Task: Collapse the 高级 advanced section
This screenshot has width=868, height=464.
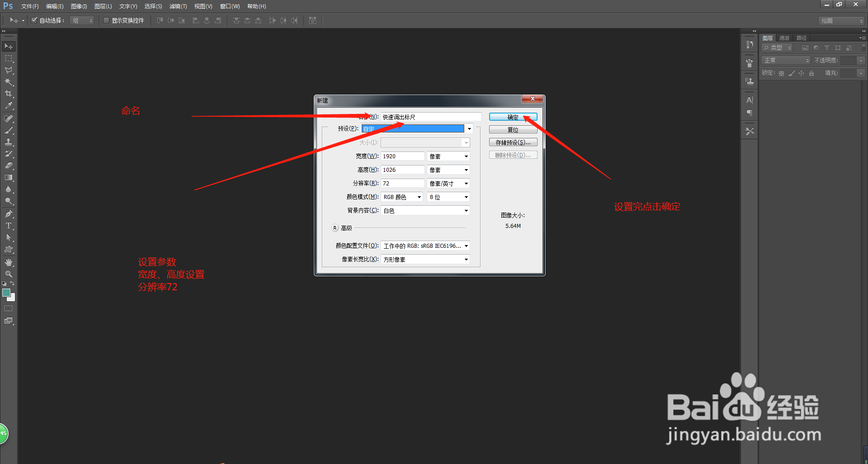Action: coord(335,228)
